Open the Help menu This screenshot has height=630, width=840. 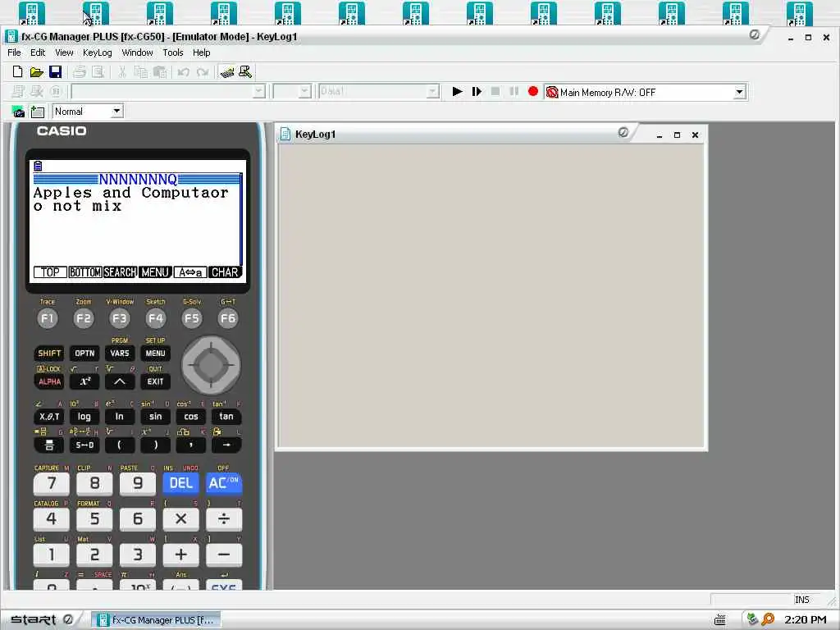pyautogui.click(x=202, y=52)
